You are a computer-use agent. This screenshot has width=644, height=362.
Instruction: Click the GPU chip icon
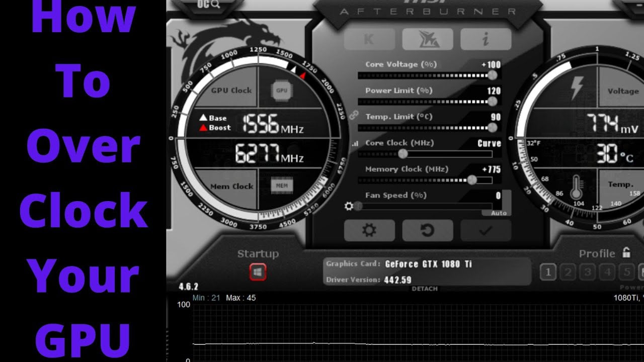282,90
